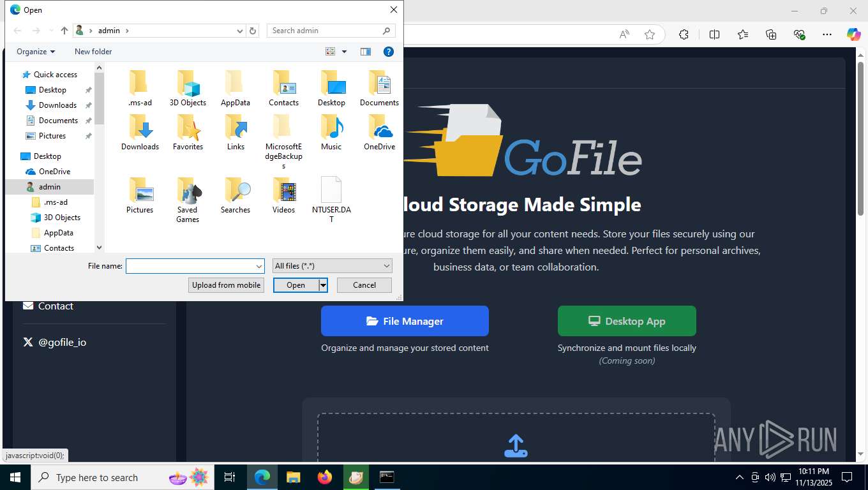This screenshot has width=868, height=490.
Task: Click Upload from mobile button
Action: [x=227, y=285]
